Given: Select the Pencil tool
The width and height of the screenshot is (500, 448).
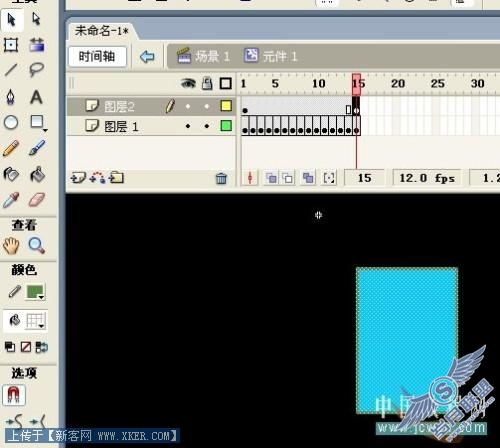Looking at the screenshot, I should tap(11, 148).
